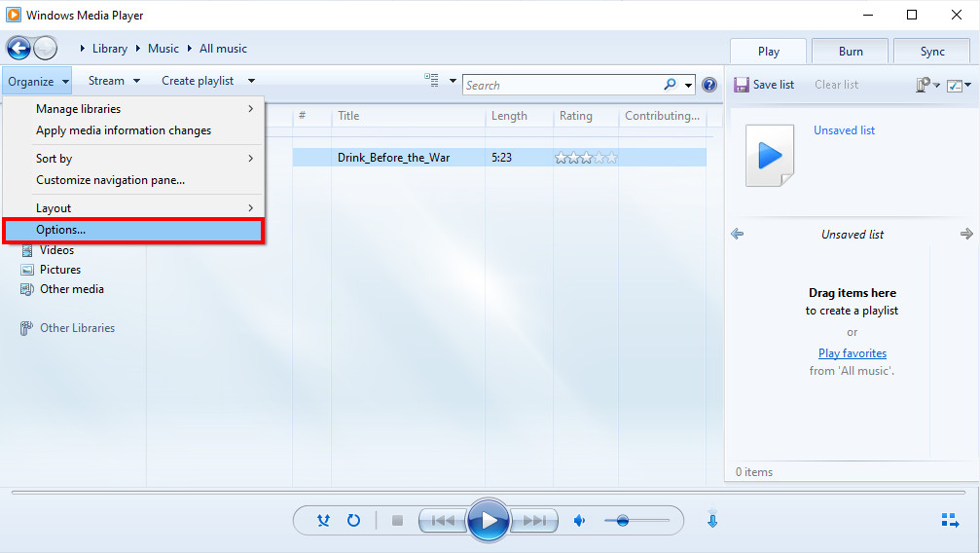Click the Unsaved list play thumbnail
Image resolution: width=980 pixels, height=553 pixels.
point(770,155)
